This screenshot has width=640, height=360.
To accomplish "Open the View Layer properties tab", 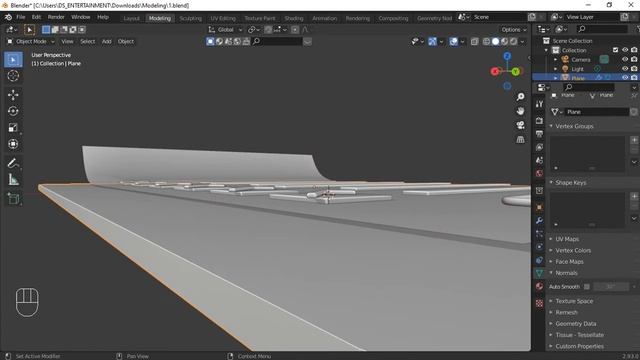I will tap(539, 147).
